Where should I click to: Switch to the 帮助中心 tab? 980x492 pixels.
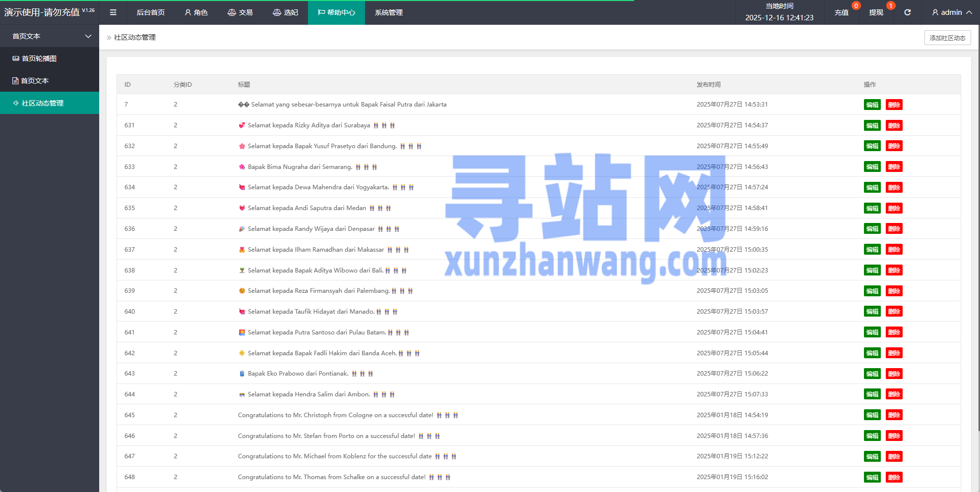(x=336, y=12)
